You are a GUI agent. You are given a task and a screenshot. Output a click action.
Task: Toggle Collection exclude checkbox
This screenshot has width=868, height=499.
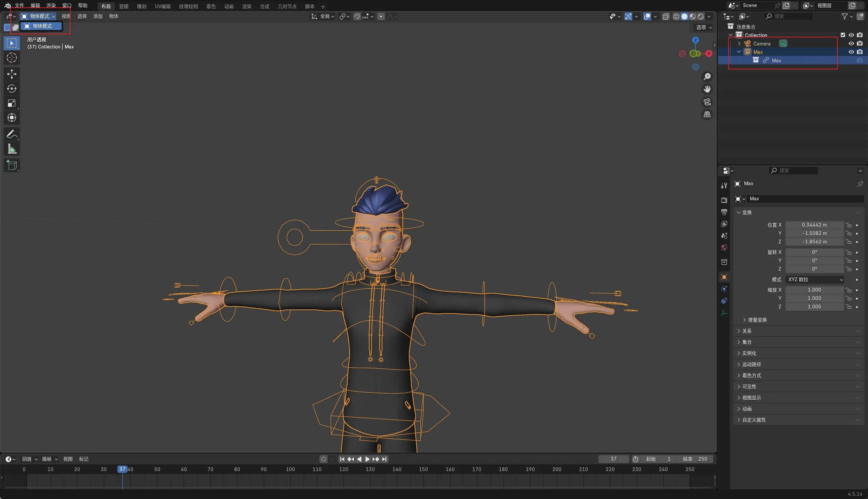(x=843, y=35)
